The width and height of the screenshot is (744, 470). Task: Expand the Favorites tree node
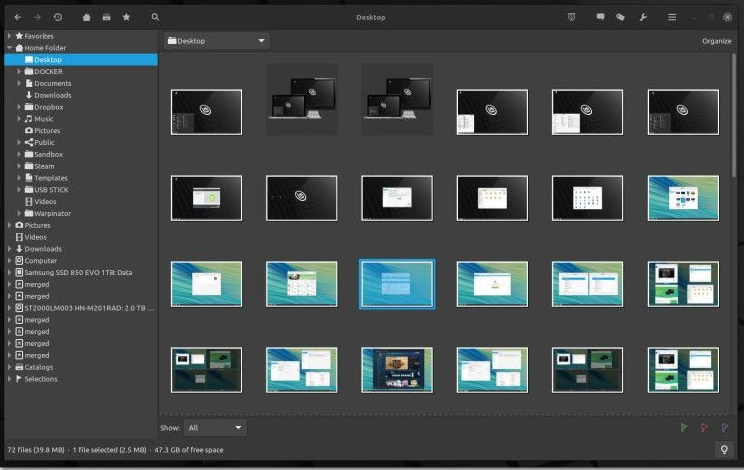pos(9,36)
